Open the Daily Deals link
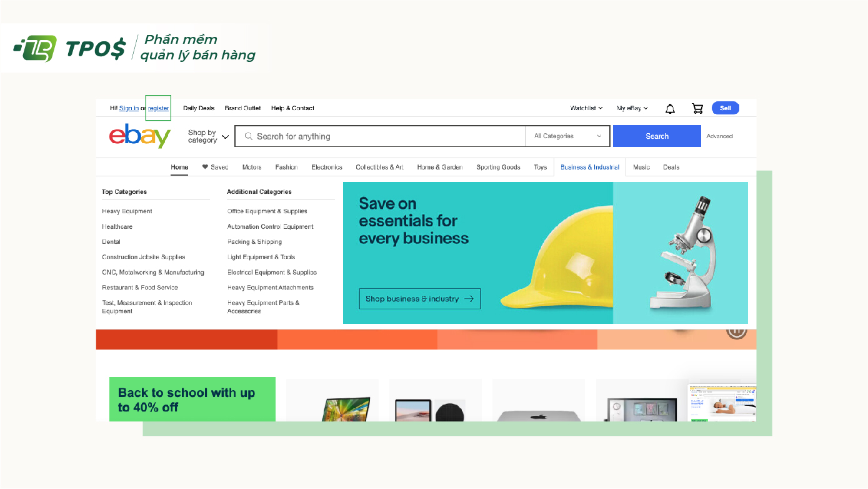This screenshot has width=868, height=489. (x=199, y=108)
